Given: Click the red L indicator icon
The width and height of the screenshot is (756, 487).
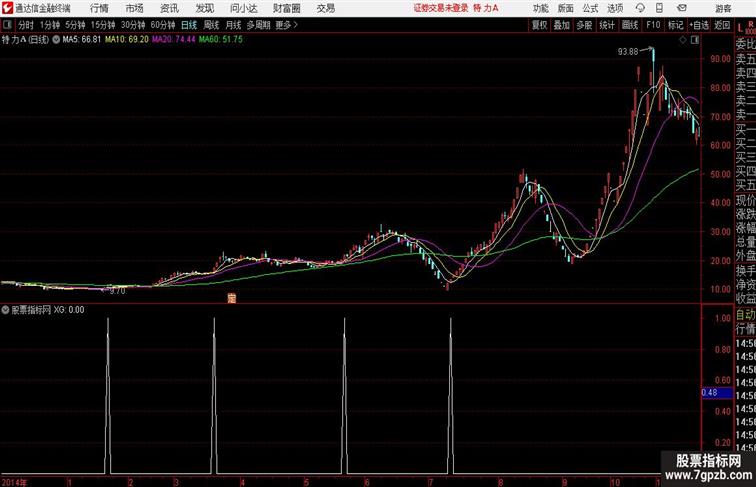Looking at the screenshot, I should click(x=740, y=28).
